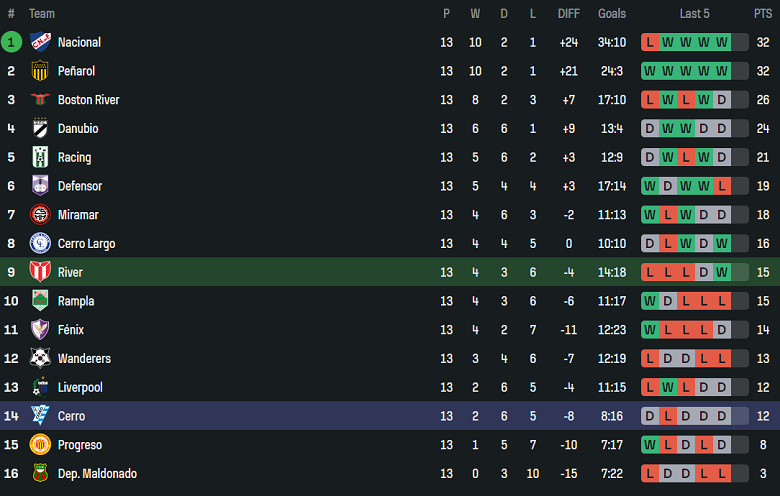Open the Liverpool team name link
Image resolution: width=780 pixels, height=496 pixels.
[80, 387]
